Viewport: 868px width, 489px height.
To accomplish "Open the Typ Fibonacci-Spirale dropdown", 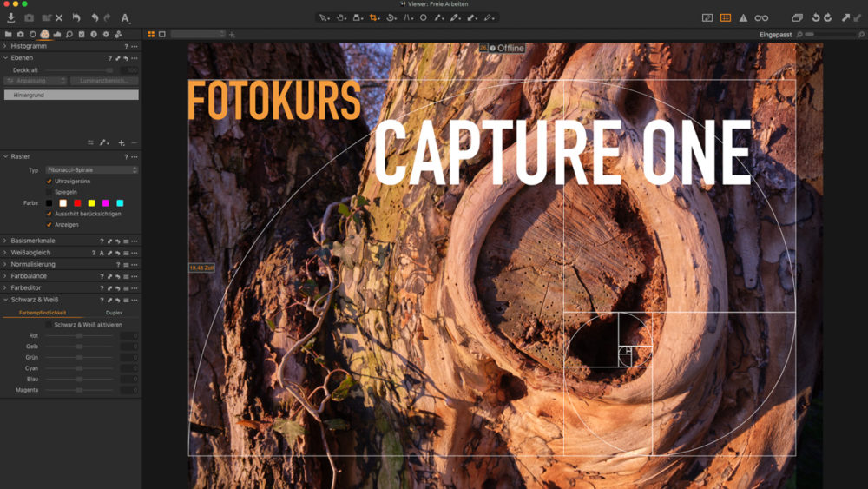I will point(92,170).
